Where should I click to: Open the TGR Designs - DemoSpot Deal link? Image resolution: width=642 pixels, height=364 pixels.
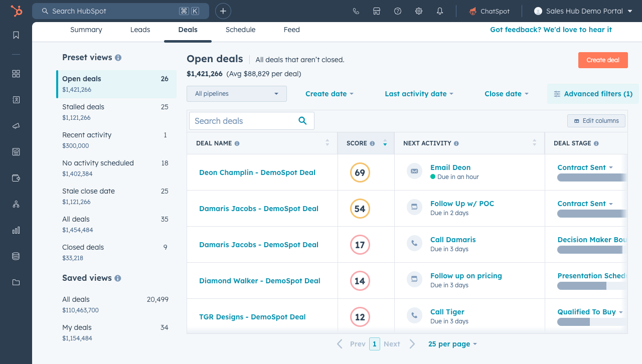[x=252, y=317]
